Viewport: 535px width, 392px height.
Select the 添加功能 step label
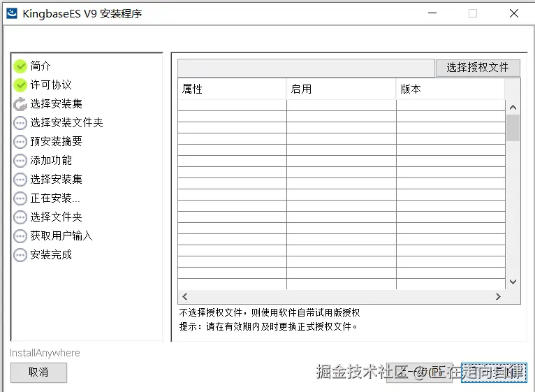(51, 160)
